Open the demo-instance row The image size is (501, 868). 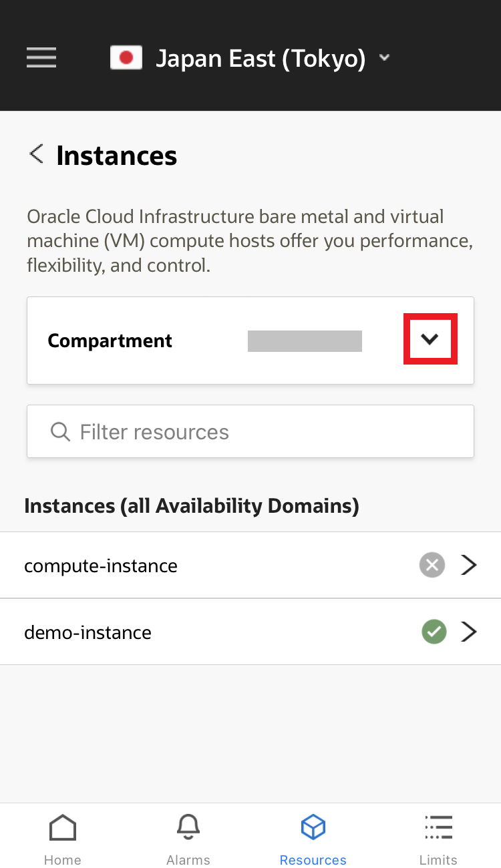(251, 632)
